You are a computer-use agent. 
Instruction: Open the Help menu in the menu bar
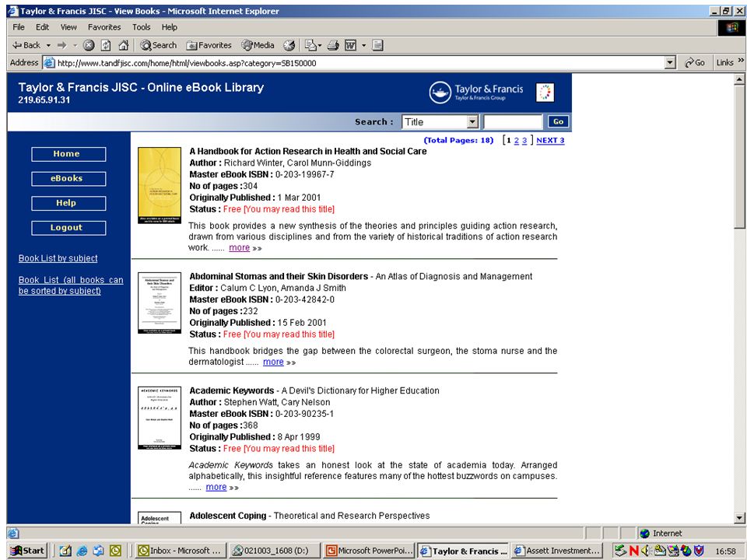point(169,27)
